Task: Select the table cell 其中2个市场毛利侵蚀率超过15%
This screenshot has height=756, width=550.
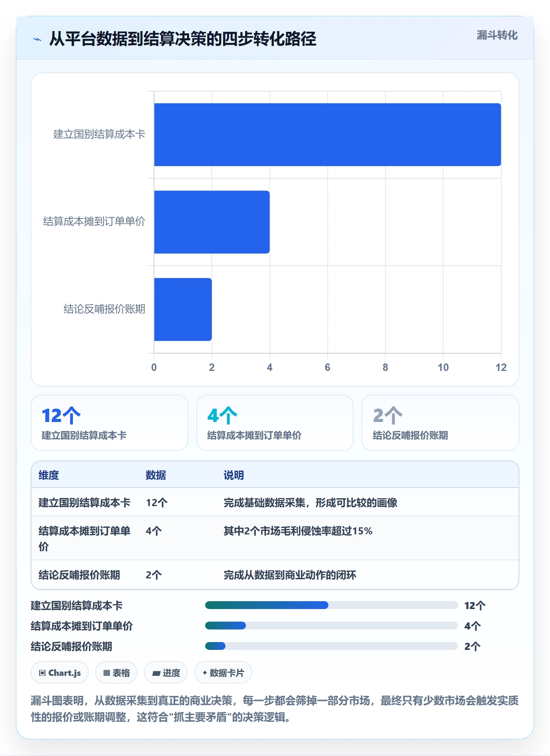Action: tap(298, 531)
